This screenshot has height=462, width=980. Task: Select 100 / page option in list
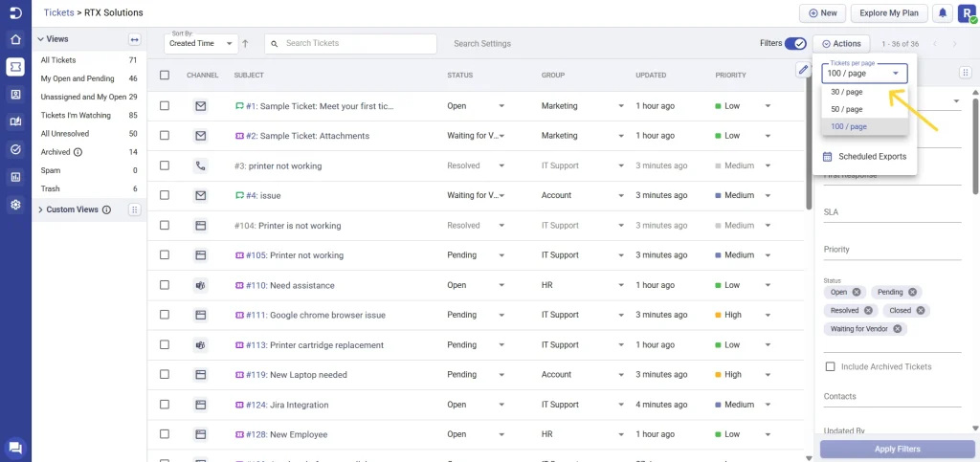click(x=864, y=126)
